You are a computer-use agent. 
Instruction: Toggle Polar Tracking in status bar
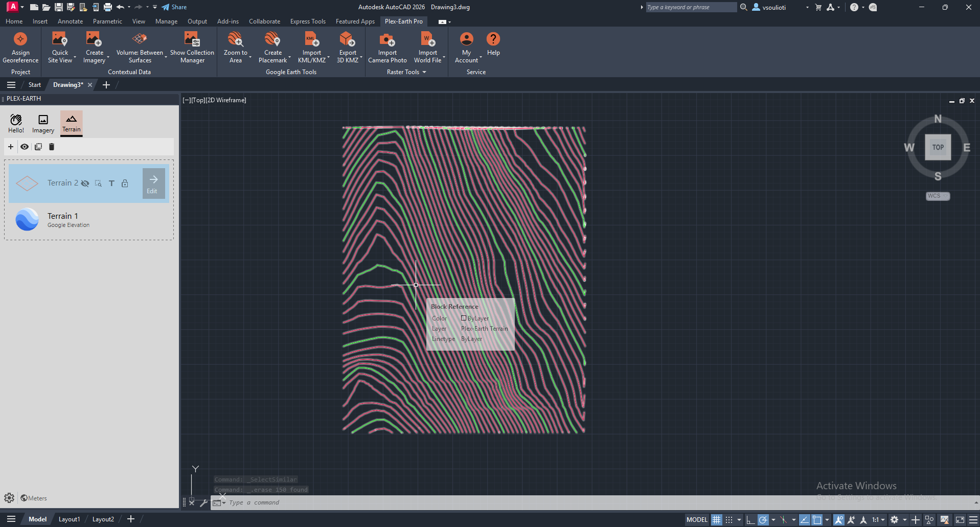tap(763, 519)
